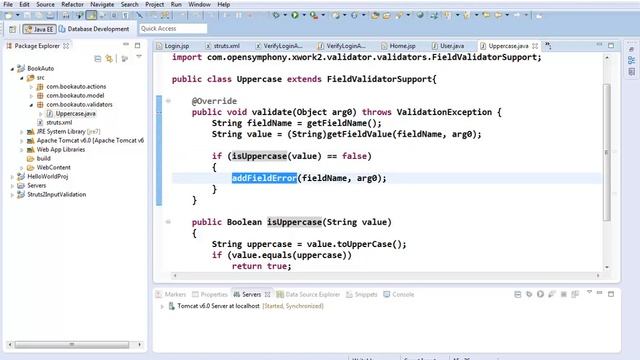Expand the Tomcat v6.0 Server entry
The width and height of the screenshot is (640, 360).
162,306
